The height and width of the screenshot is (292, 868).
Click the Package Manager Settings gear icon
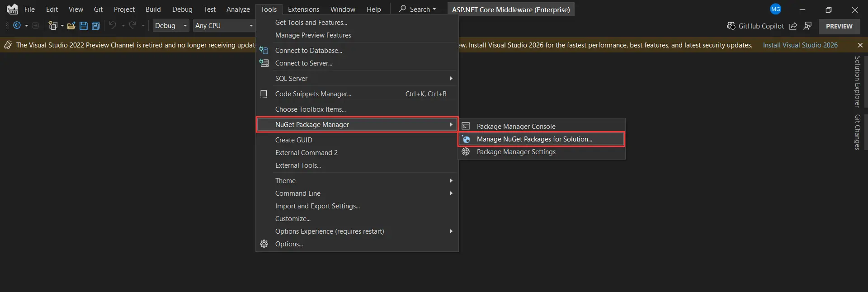pyautogui.click(x=466, y=152)
